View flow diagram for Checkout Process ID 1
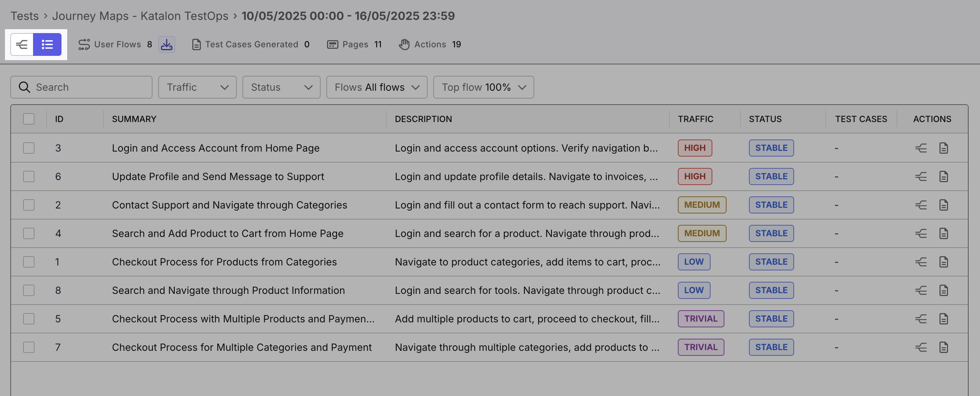Viewport: 980px width, 396px height. pos(921,262)
